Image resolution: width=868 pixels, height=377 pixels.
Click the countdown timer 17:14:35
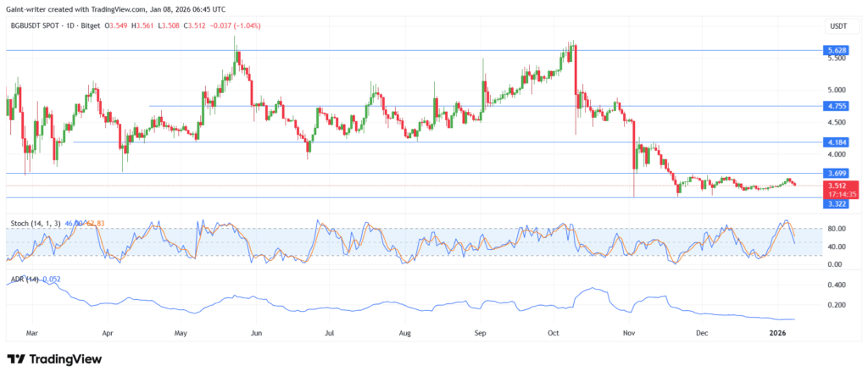(x=842, y=194)
